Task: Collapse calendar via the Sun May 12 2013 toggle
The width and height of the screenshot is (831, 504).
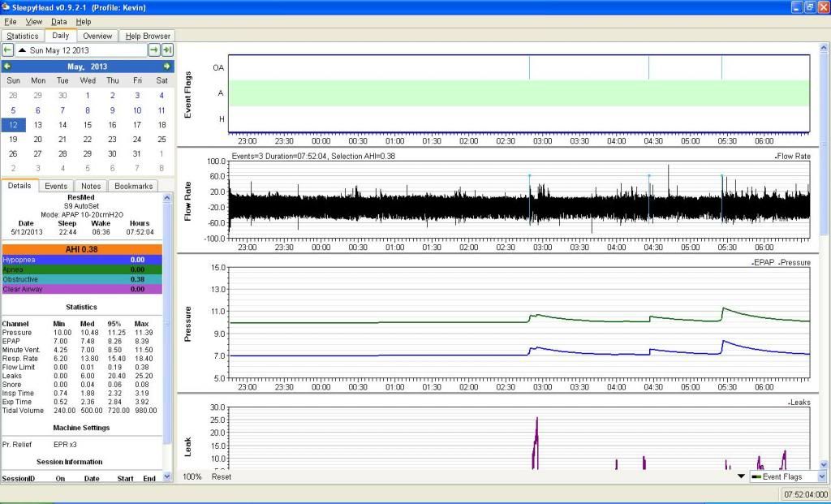Action: point(22,50)
